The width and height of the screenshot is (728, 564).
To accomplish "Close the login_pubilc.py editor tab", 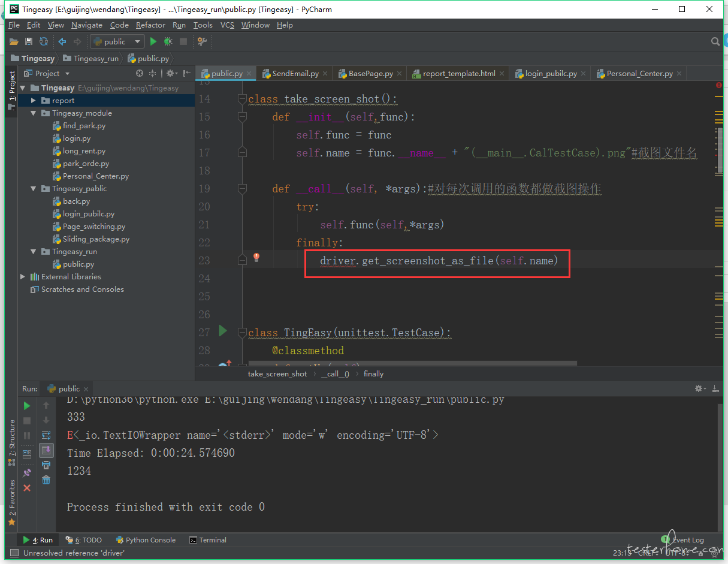I will (x=583, y=74).
